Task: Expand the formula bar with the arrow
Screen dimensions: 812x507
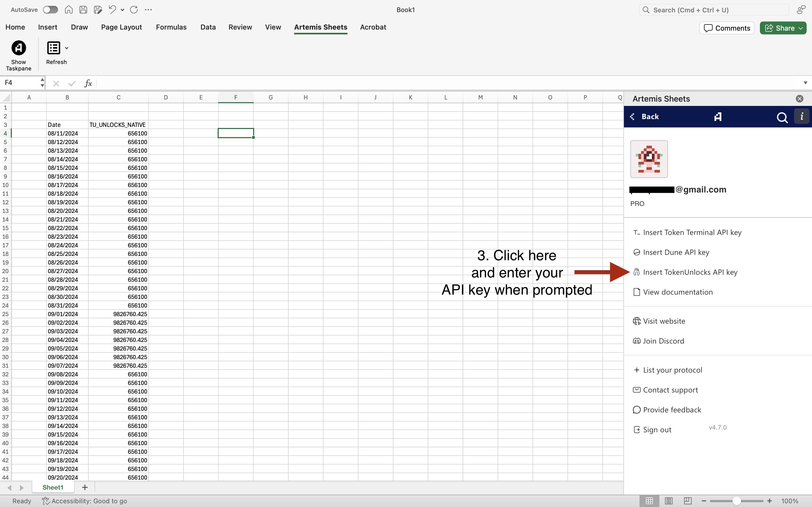Action: (x=805, y=83)
